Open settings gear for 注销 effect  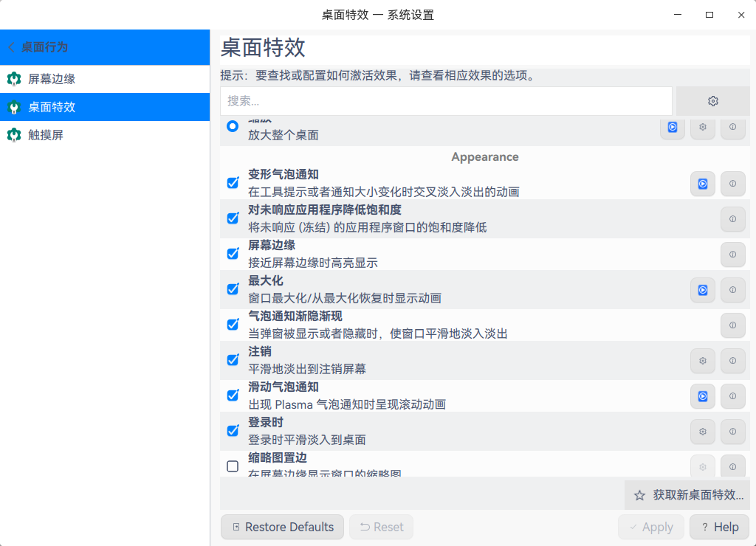pos(703,361)
